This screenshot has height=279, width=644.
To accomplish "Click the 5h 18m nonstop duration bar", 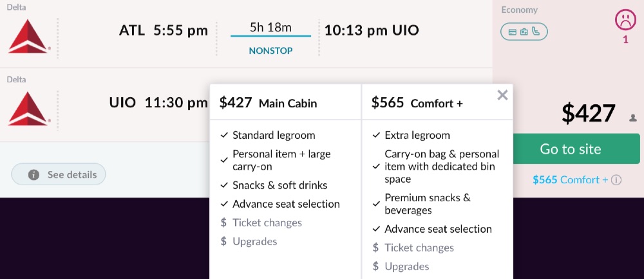I will [x=270, y=37].
